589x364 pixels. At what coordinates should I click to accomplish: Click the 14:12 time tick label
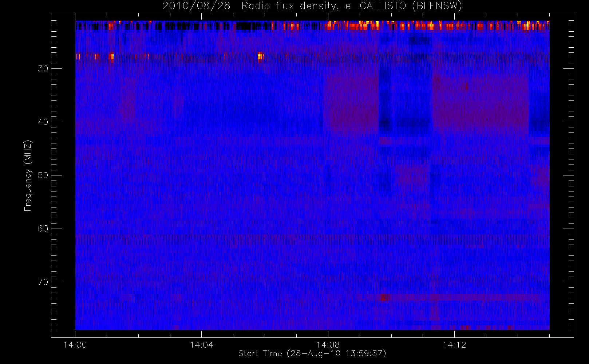click(x=454, y=345)
